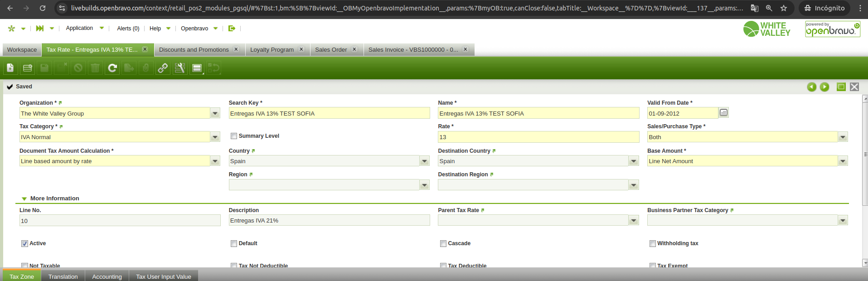The width and height of the screenshot is (868, 281).
Task: Click the green logout icon
Action: [232, 28]
